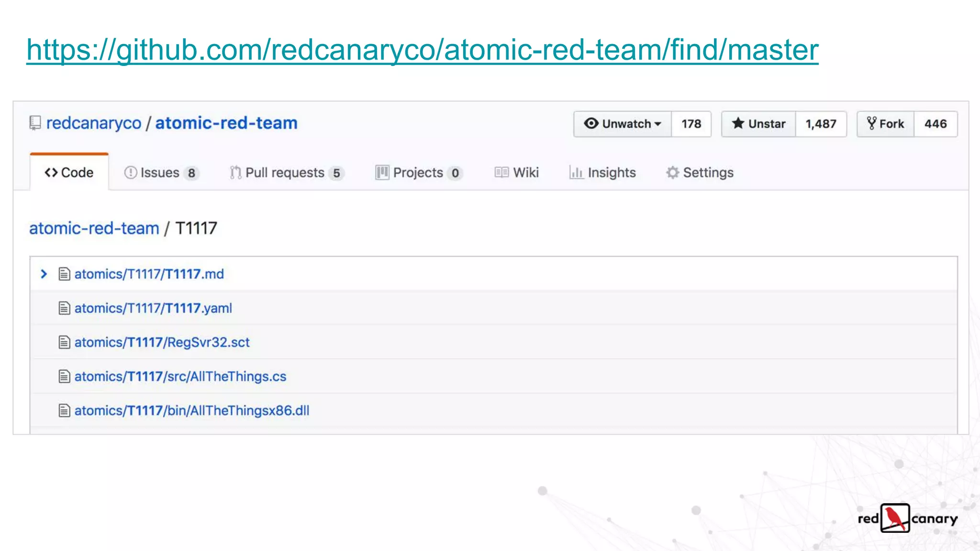The height and width of the screenshot is (551, 980).
Task: View the 1,487 stargazers count
Action: [x=821, y=124]
